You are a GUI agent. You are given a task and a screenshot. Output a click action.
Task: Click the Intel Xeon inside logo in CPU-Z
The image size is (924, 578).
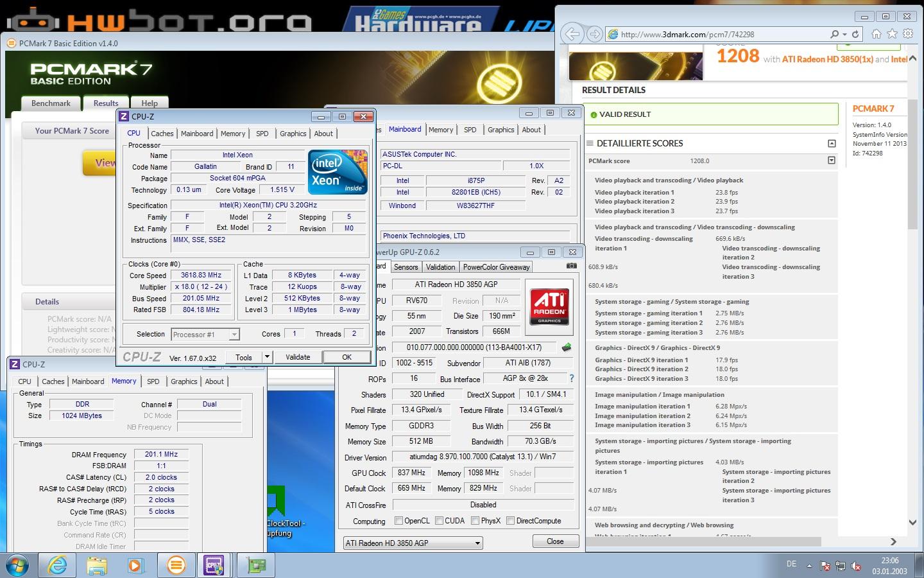(x=338, y=172)
